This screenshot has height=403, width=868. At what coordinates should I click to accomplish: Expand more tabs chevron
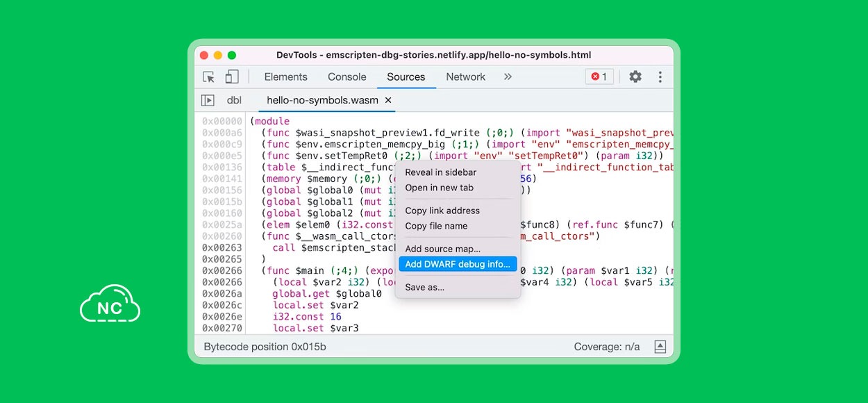point(508,77)
